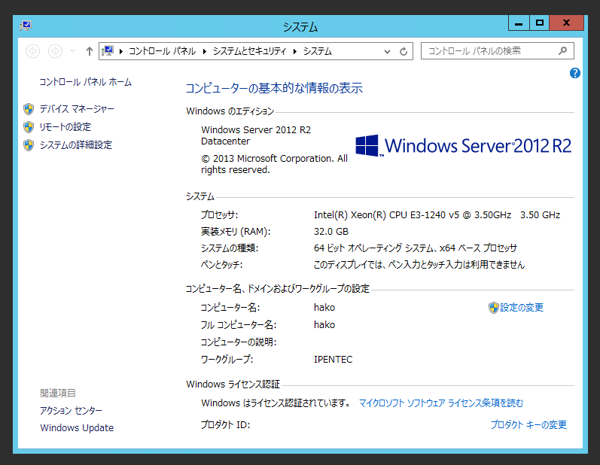600x465 pixels.
Task: Click the shield icon beside デバイス マネージャー
Action: [x=29, y=109]
